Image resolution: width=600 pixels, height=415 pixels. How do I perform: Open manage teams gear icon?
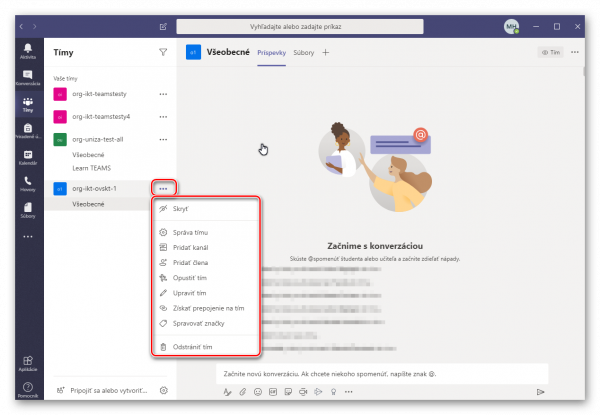coord(164,391)
